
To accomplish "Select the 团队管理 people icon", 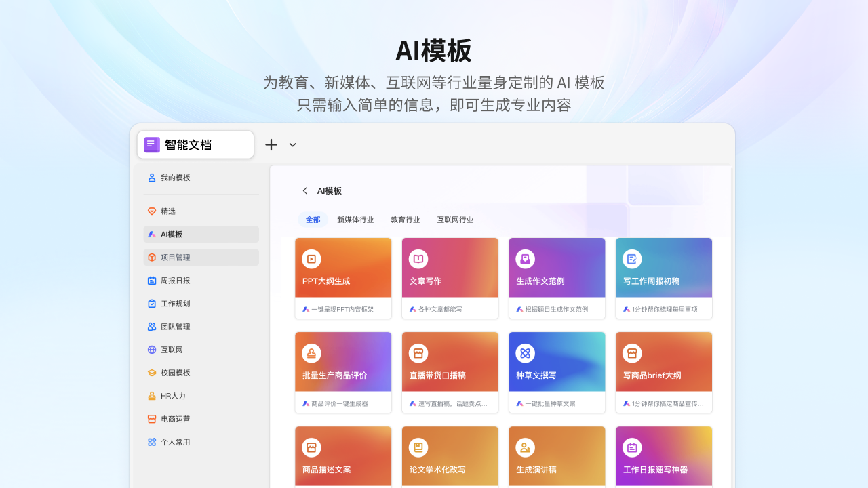I will point(151,326).
